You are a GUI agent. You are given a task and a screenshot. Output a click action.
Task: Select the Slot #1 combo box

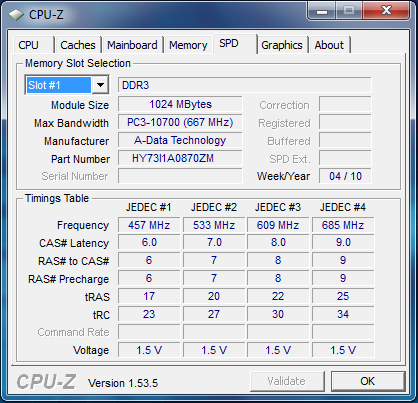[x=67, y=85]
